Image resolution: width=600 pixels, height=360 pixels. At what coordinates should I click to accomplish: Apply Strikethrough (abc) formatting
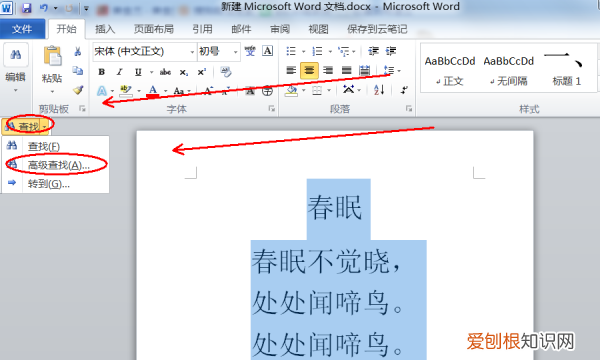[x=165, y=72]
